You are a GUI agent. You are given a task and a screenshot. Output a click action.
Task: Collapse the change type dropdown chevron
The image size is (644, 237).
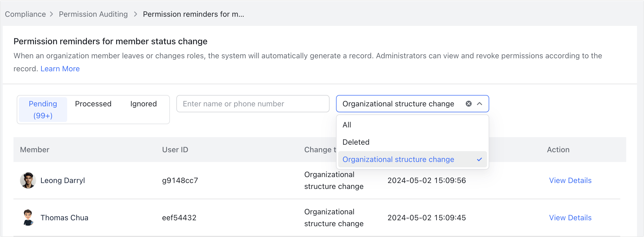[x=479, y=104]
